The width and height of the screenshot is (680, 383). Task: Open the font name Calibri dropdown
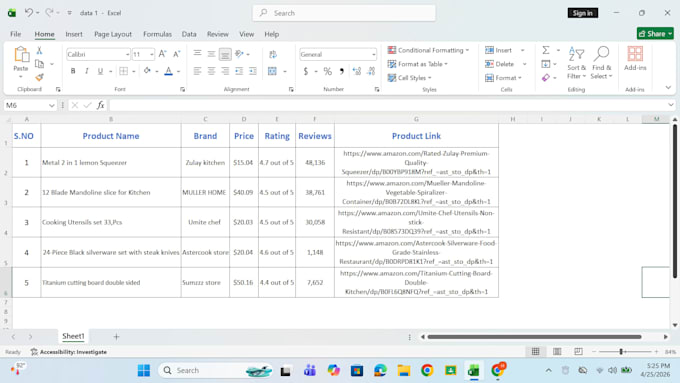[128, 54]
